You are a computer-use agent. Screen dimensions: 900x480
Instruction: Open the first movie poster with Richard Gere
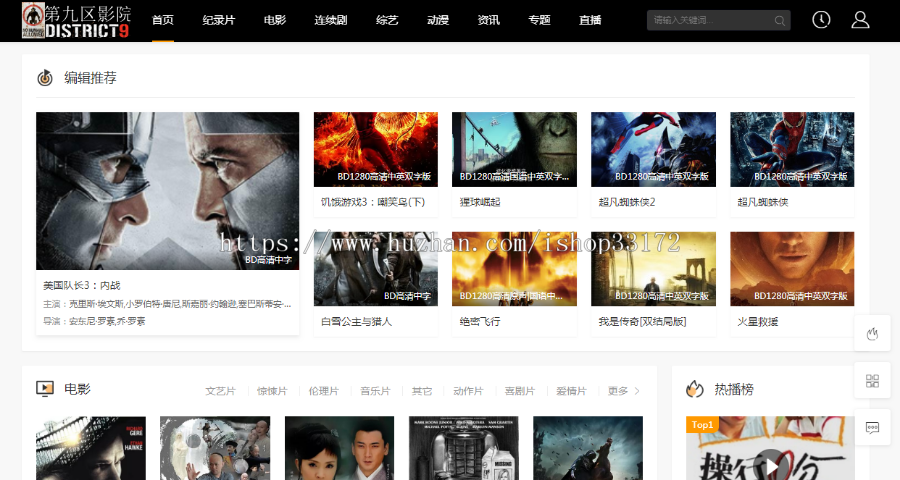click(91, 448)
